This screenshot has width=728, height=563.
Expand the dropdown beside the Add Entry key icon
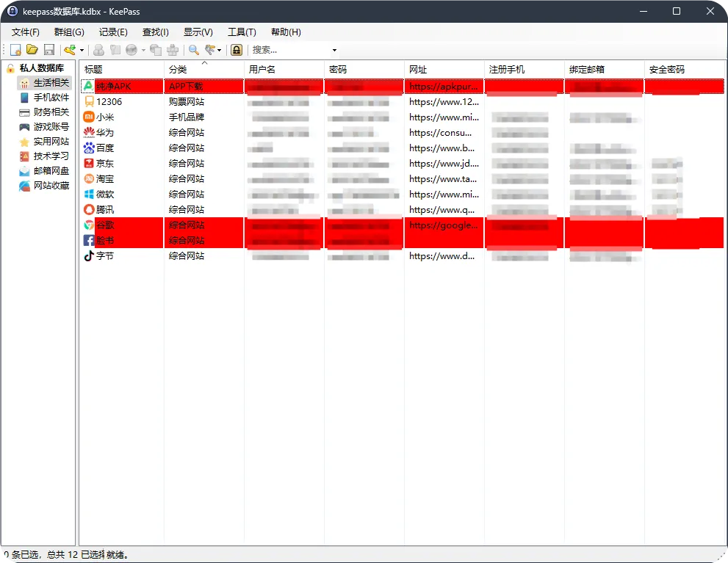pos(79,49)
